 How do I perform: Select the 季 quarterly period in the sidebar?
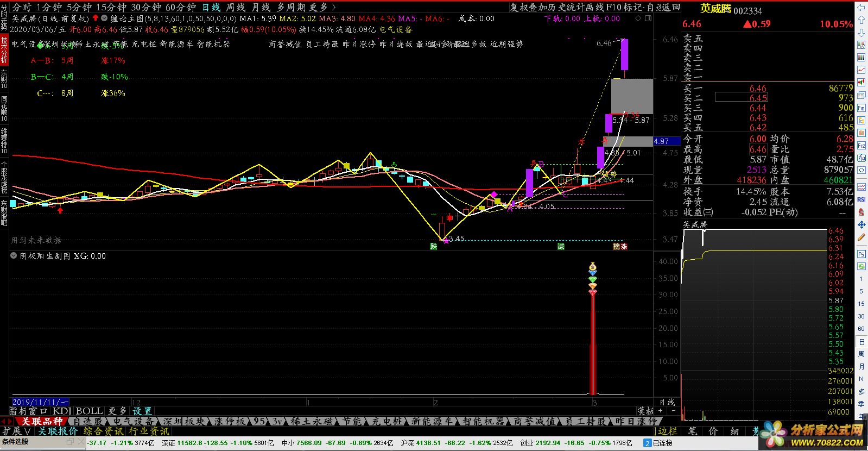coord(861,404)
